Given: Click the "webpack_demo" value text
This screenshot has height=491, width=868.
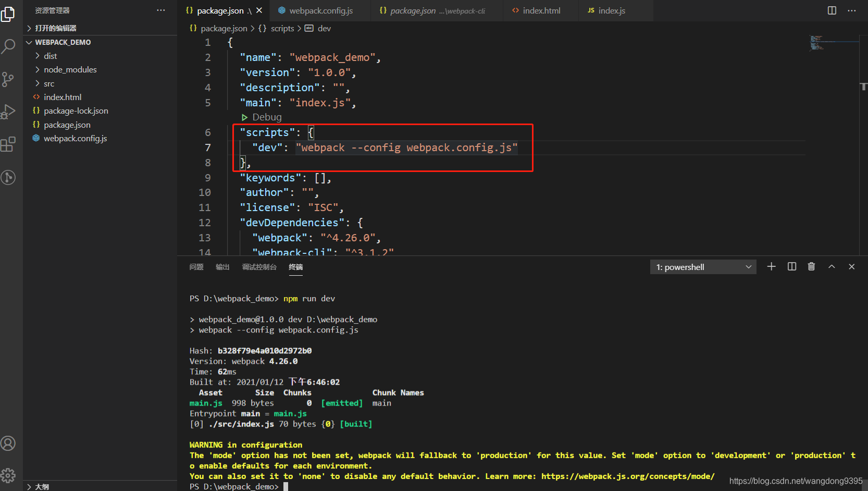Looking at the screenshot, I should (x=332, y=57).
